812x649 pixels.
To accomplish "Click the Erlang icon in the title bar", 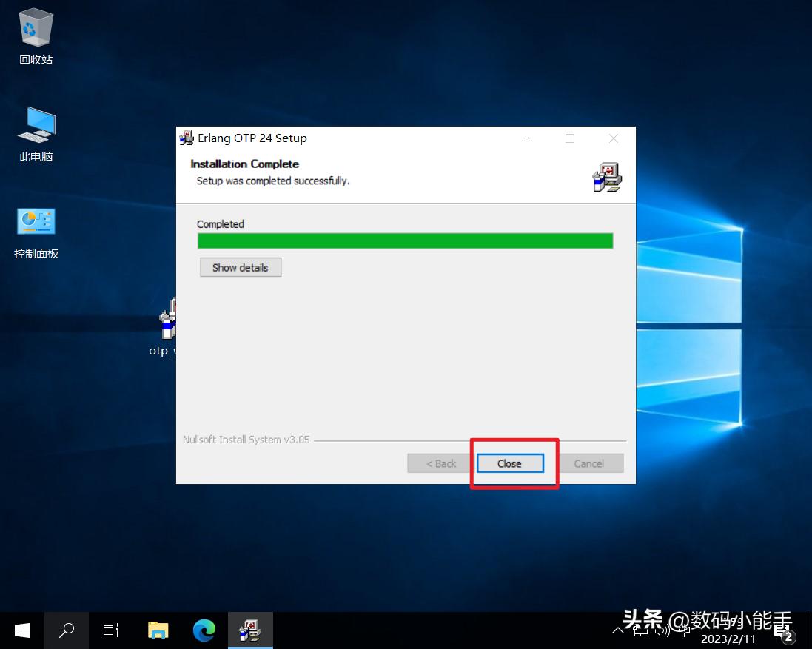I will coord(186,138).
